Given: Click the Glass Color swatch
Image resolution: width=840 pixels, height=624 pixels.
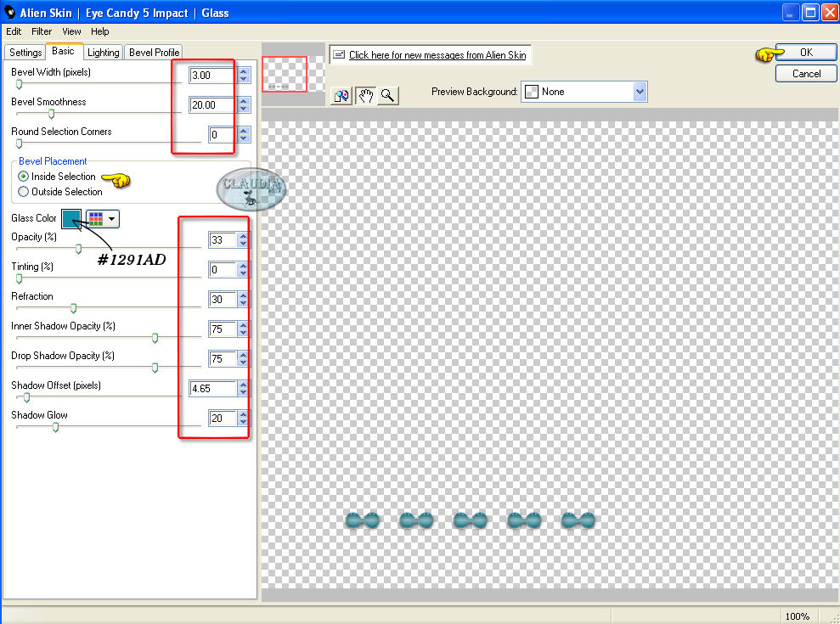Looking at the screenshot, I should click(71, 218).
